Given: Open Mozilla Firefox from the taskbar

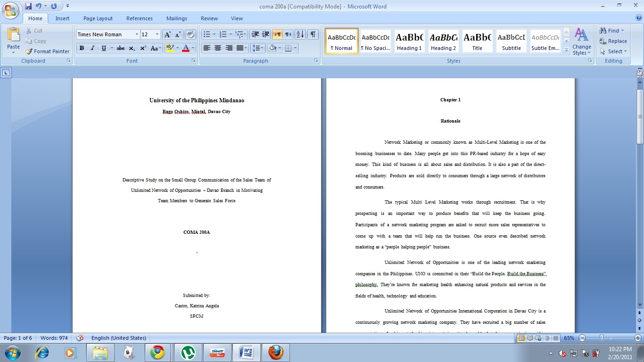Looking at the screenshot, I should click(x=276, y=353).
